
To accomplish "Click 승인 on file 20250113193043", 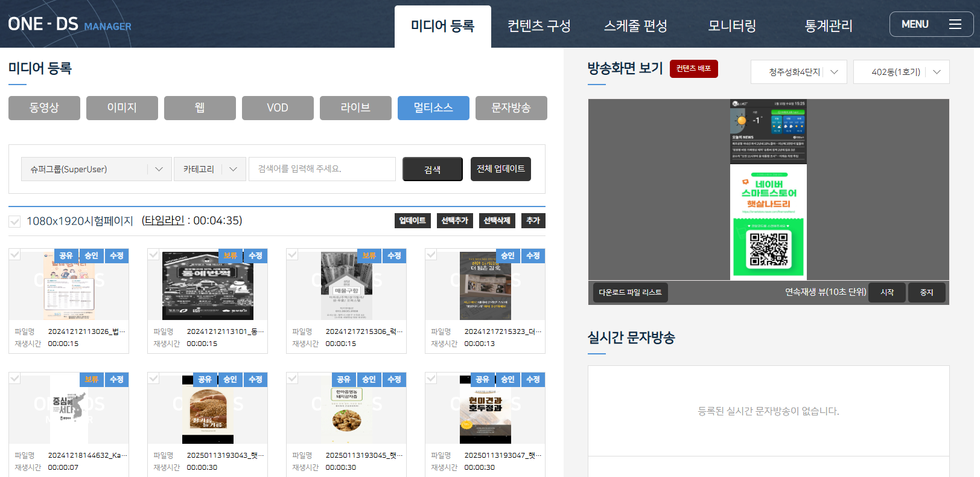I will (x=231, y=379).
